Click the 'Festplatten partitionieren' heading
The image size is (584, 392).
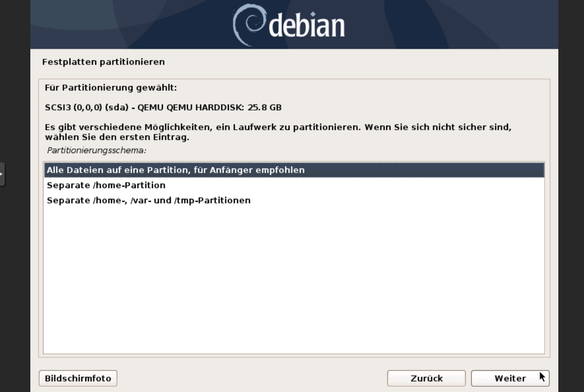(103, 62)
